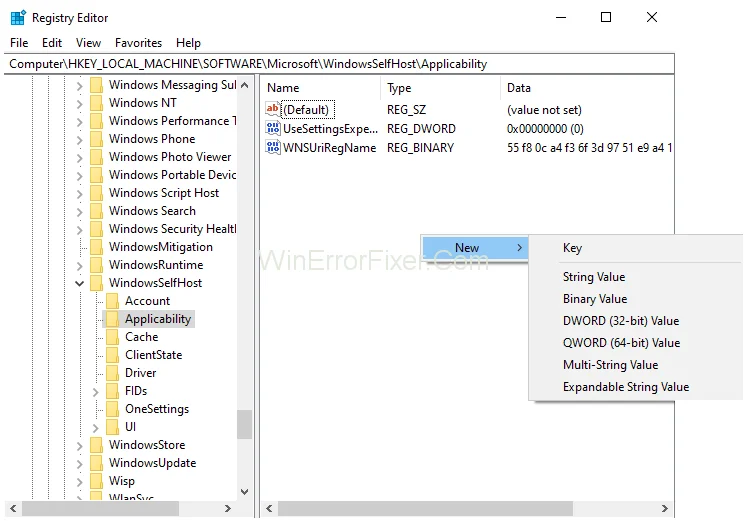The height and width of the screenshot is (521, 747).
Task: Expand the Windows NT key
Action: pos(80,104)
